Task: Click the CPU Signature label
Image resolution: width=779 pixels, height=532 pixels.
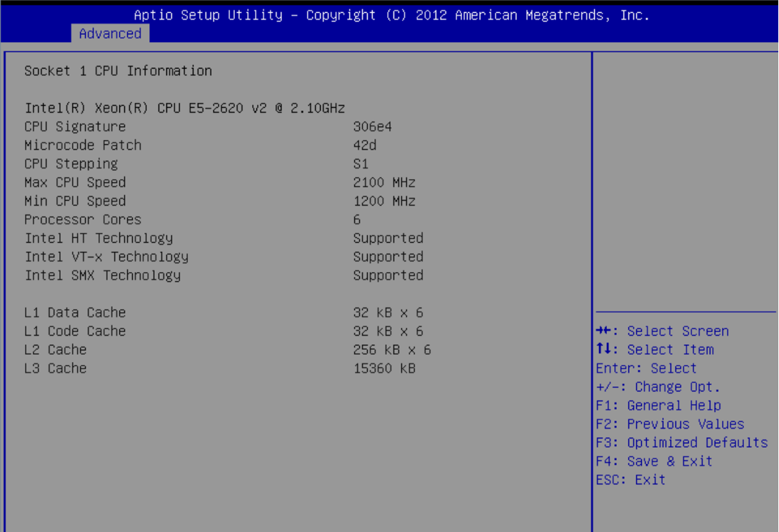Action: coord(75,126)
